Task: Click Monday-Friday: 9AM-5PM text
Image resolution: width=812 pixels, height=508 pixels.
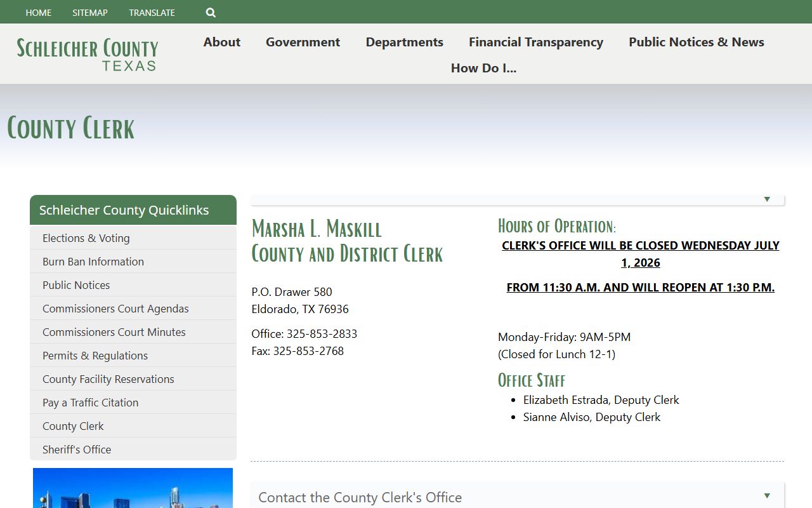Action: 564,337
